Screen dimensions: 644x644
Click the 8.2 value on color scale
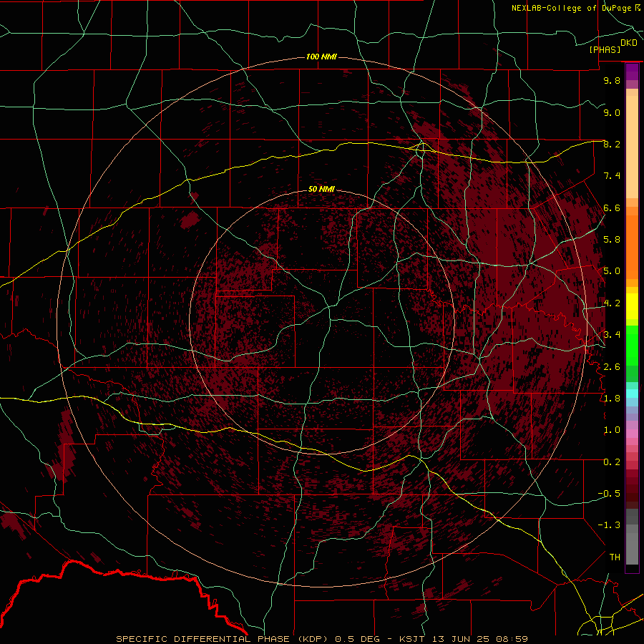[x=612, y=144]
